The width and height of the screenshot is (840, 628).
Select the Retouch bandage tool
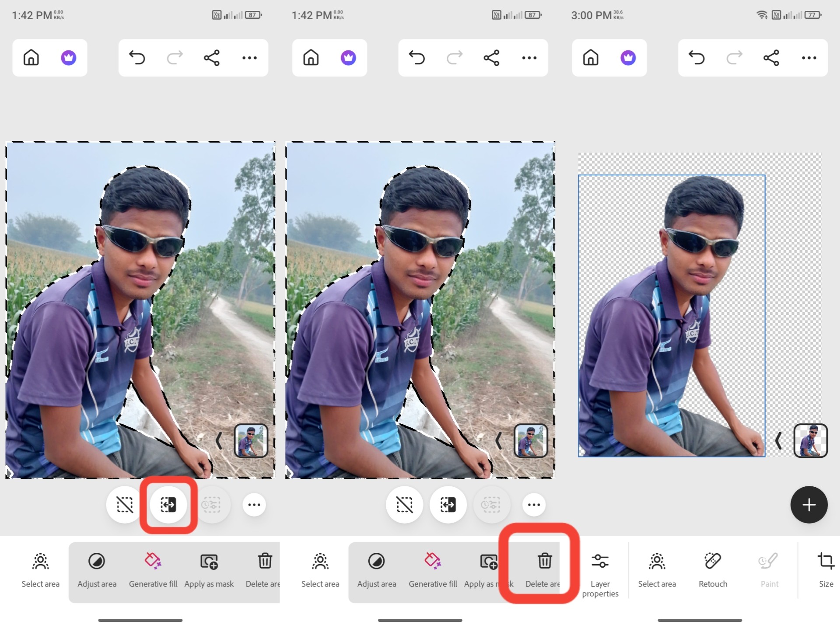coord(713,561)
